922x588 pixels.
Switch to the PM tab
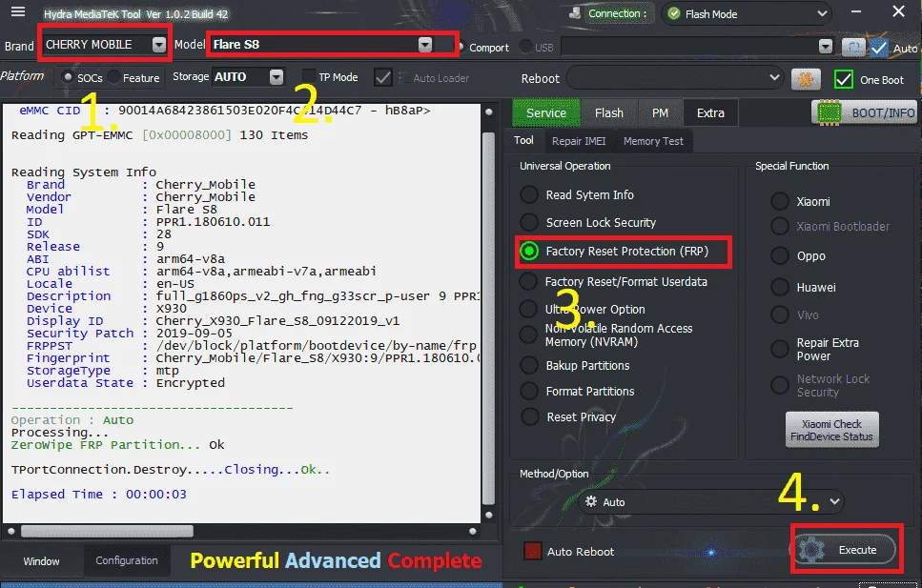661,112
